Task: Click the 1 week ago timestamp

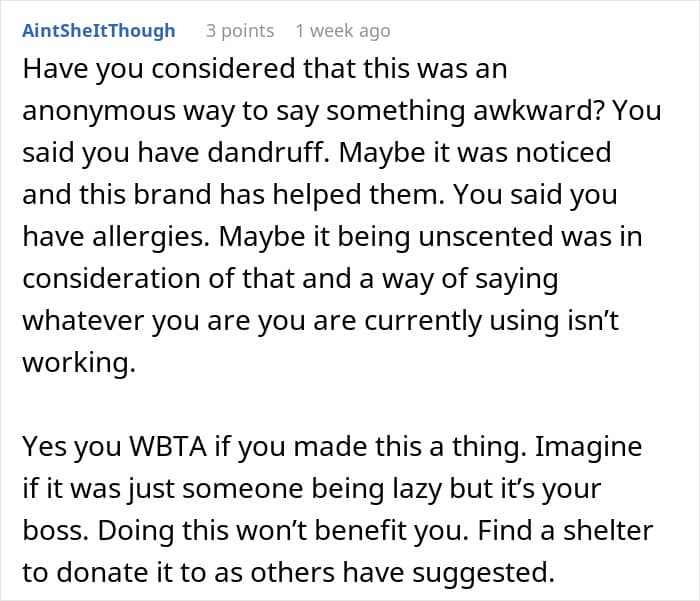Action: coord(342,31)
